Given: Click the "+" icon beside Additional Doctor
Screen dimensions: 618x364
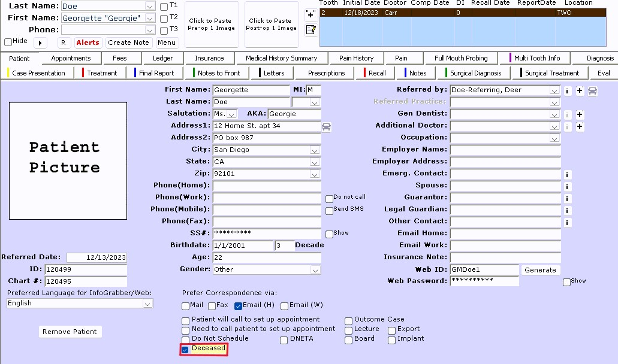Looking at the screenshot, I should 580,126.
